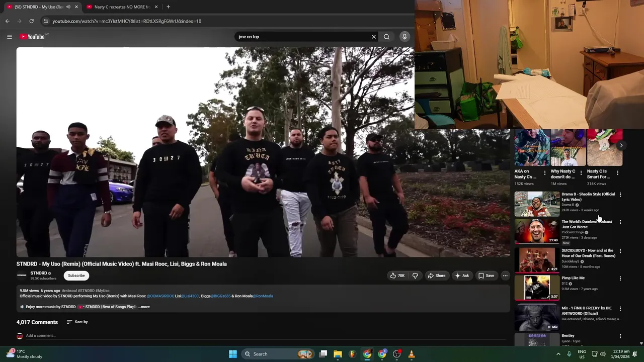Open FL Studio from the taskbar
Viewport: 644px width, 362px height.
353,354
